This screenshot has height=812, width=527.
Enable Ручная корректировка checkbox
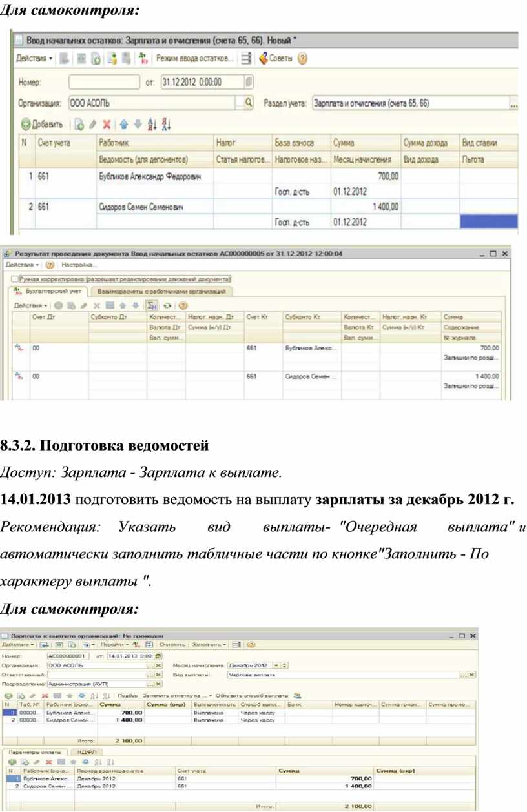click(x=15, y=279)
